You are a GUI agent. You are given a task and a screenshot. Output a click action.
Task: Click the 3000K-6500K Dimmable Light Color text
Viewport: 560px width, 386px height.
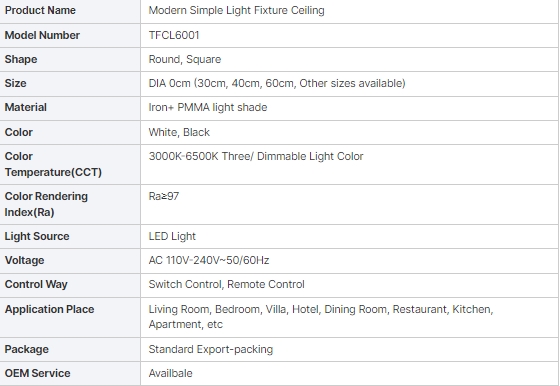[x=256, y=156]
